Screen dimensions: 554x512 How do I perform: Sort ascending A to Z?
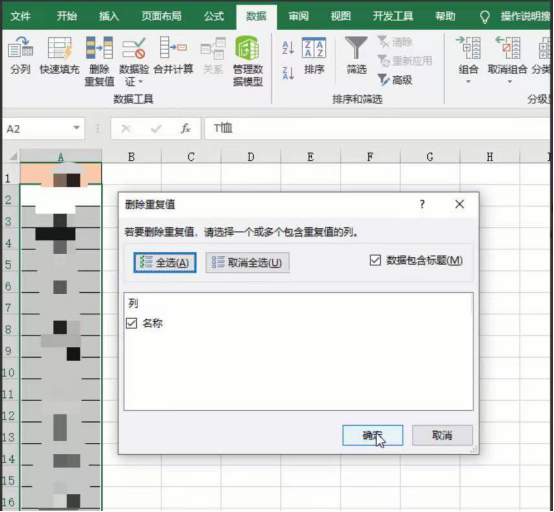point(288,47)
